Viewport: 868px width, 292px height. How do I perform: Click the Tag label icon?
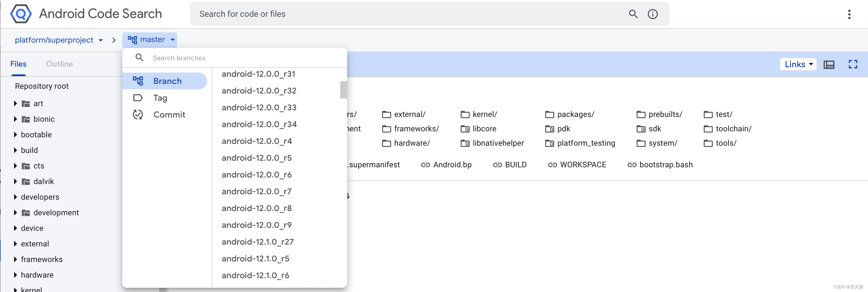[x=138, y=98]
